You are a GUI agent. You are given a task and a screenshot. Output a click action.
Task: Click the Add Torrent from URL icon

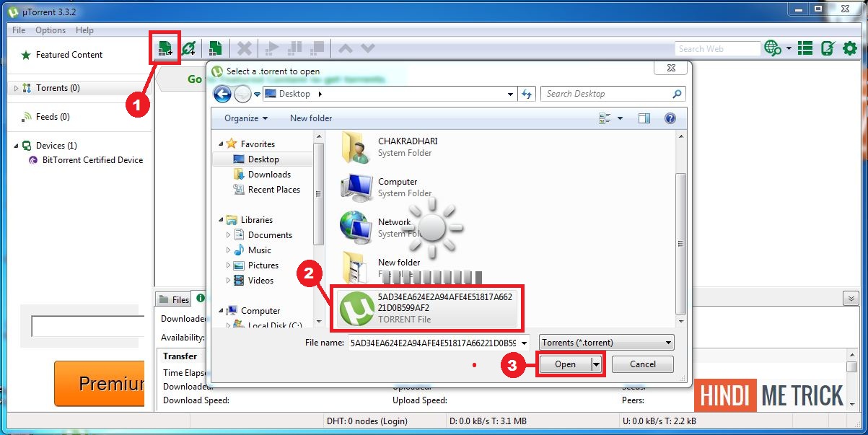pos(189,48)
